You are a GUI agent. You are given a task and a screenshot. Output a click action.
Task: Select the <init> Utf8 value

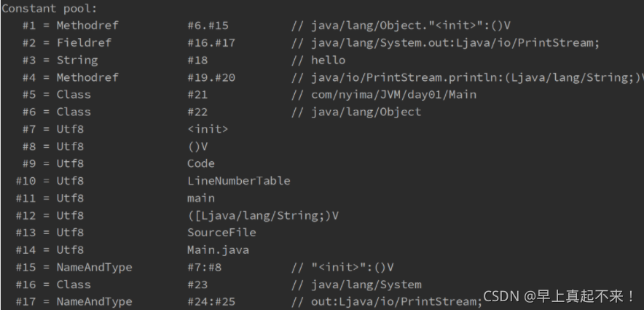point(208,129)
